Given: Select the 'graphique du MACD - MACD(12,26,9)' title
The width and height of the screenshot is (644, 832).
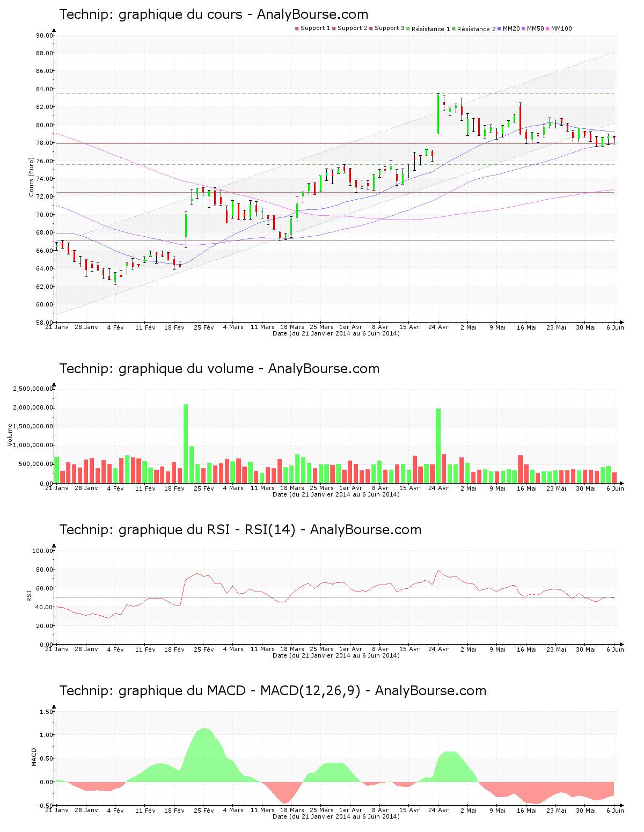Looking at the screenshot, I should 239,691.
